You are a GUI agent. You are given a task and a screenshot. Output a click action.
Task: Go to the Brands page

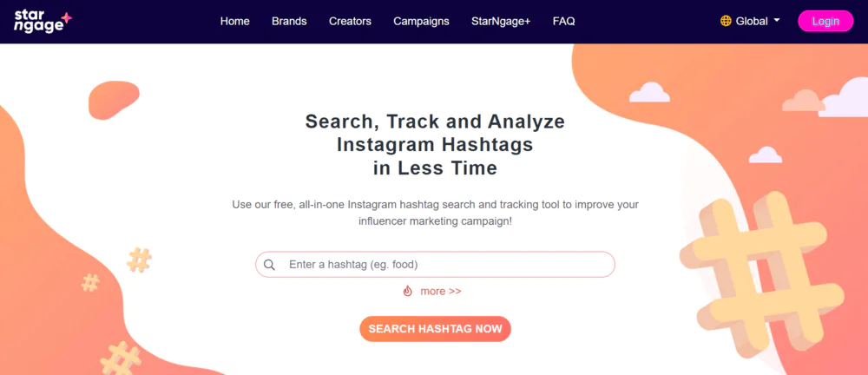(289, 21)
